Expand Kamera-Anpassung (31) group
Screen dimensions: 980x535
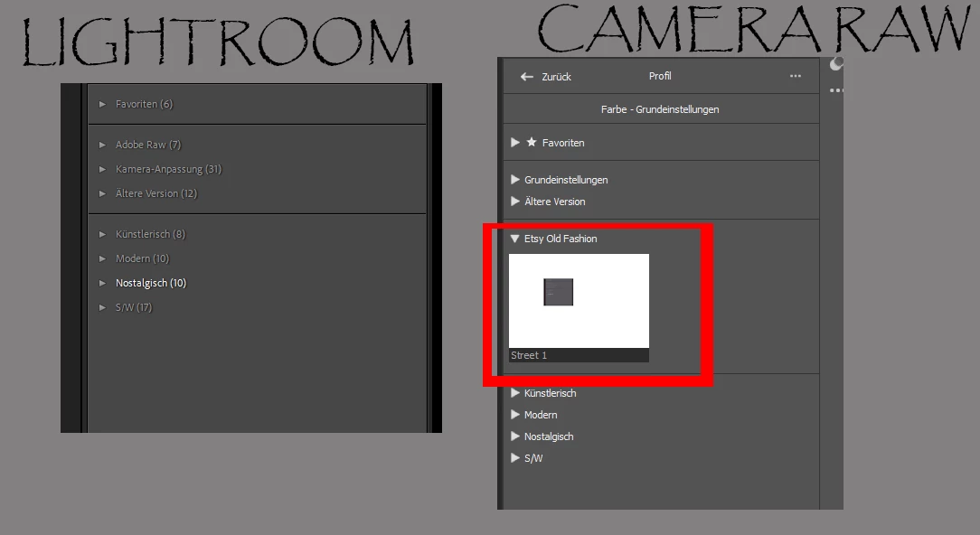coord(102,169)
